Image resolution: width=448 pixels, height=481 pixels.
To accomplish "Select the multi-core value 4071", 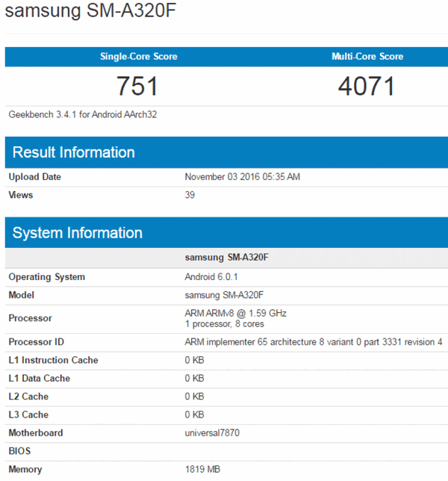I will point(367,86).
